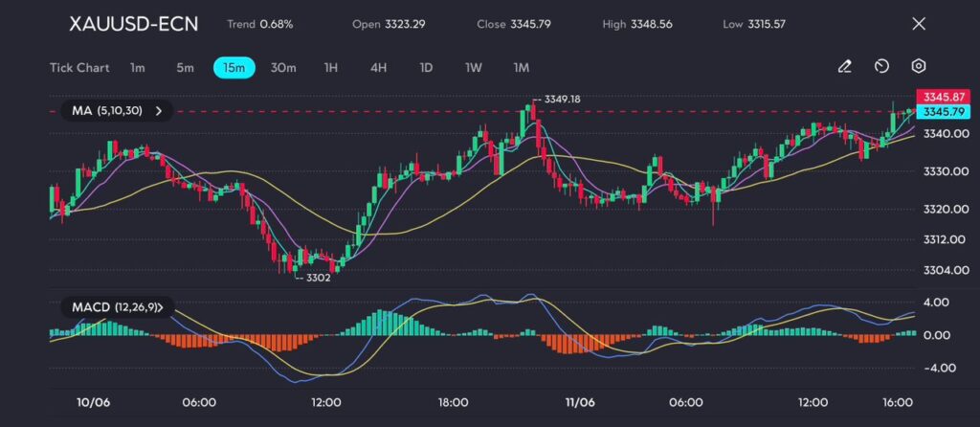Select the 5m timeframe
This screenshot has width=980, height=427.
click(185, 68)
